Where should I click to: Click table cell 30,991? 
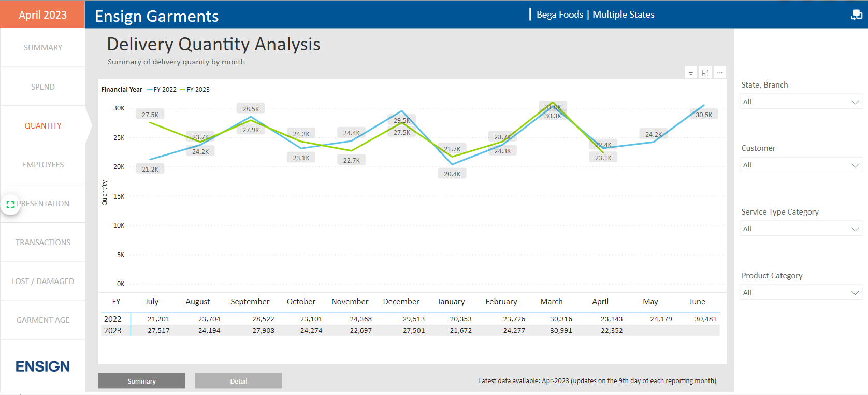point(561,331)
